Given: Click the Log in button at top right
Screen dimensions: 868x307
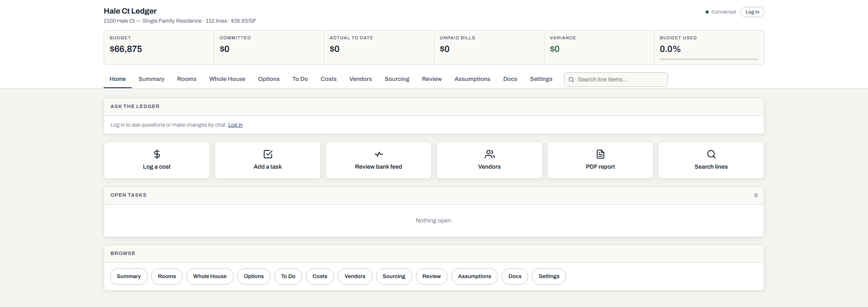Looking at the screenshot, I should pyautogui.click(x=752, y=12).
